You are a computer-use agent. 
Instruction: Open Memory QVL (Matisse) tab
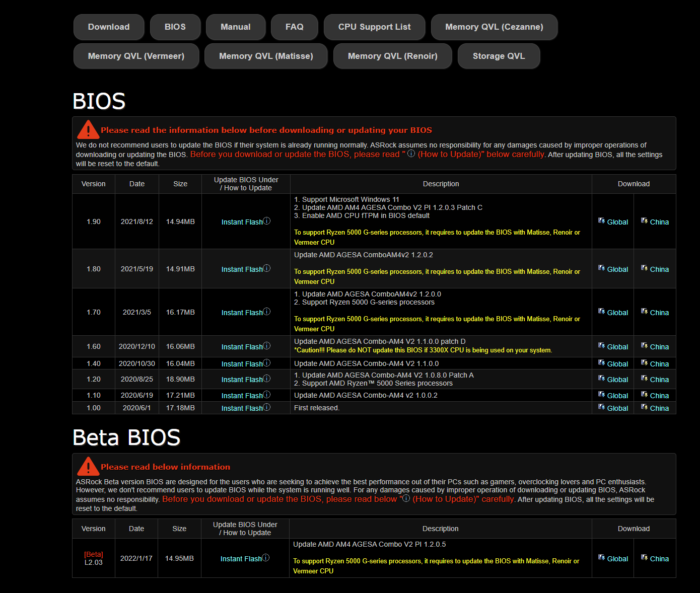click(266, 56)
